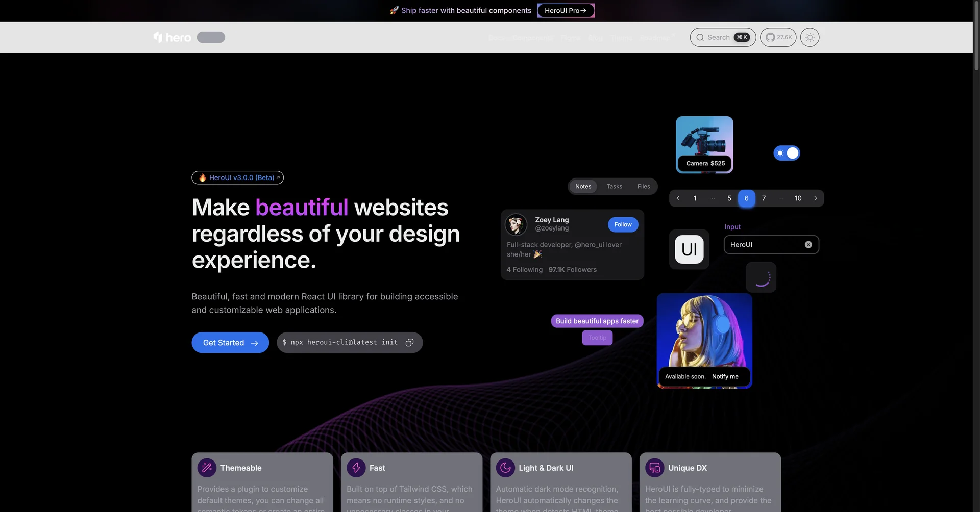Open the Search box in the navbar
Image resolution: width=980 pixels, height=512 pixels.
pos(723,37)
